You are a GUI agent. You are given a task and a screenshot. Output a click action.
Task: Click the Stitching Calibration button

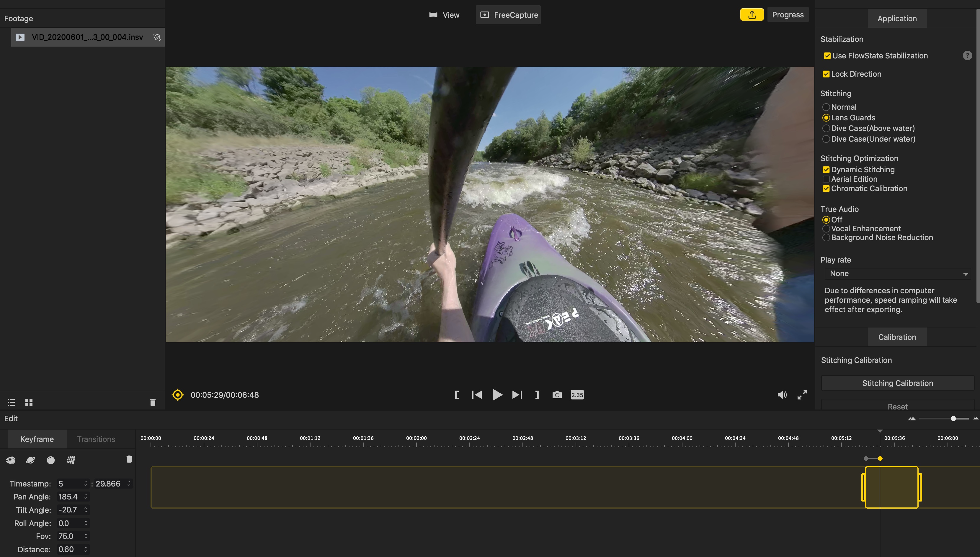click(897, 383)
